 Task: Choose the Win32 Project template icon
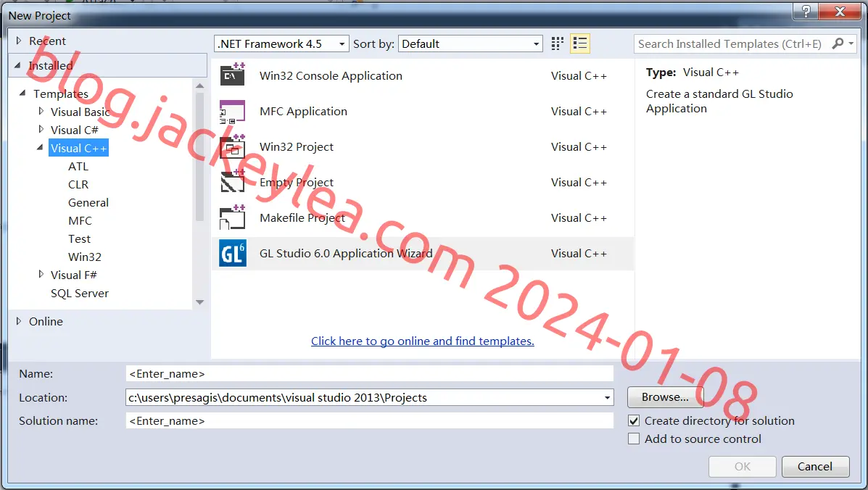tap(233, 146)
